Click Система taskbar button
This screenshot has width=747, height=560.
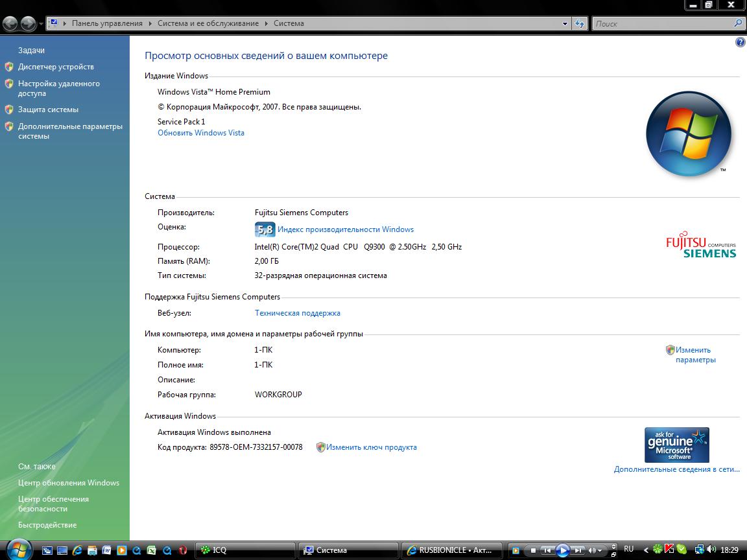(348, 550)
